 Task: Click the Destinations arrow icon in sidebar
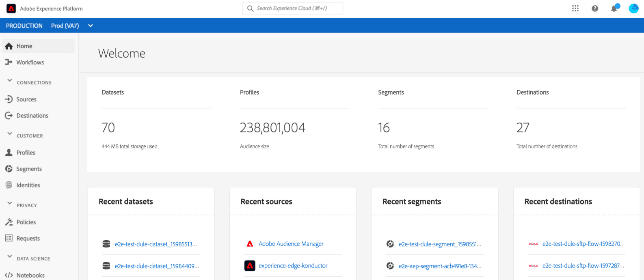(x=9, y=116)
